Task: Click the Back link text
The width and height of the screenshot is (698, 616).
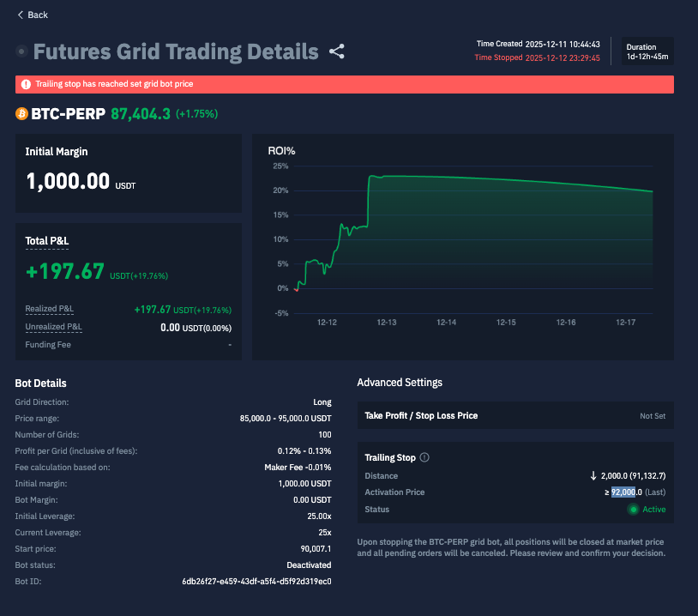Action: point(38,15)
